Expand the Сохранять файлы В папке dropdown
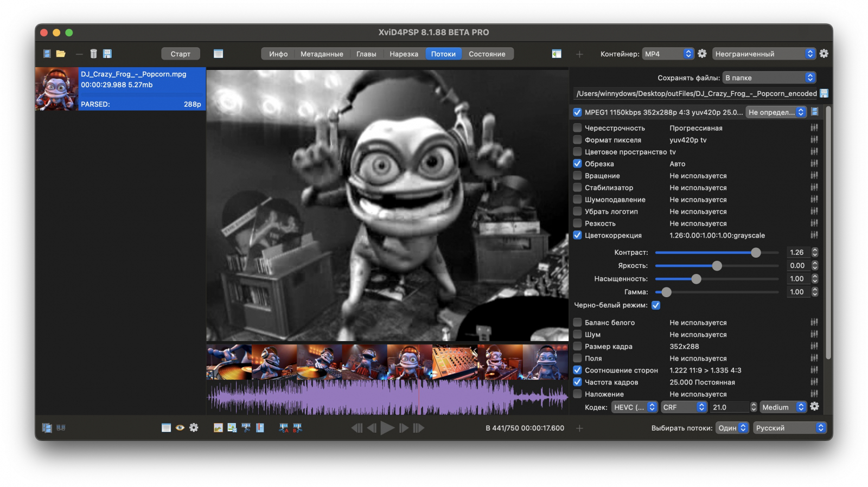868x487 pixels. (x=769, y=78)
